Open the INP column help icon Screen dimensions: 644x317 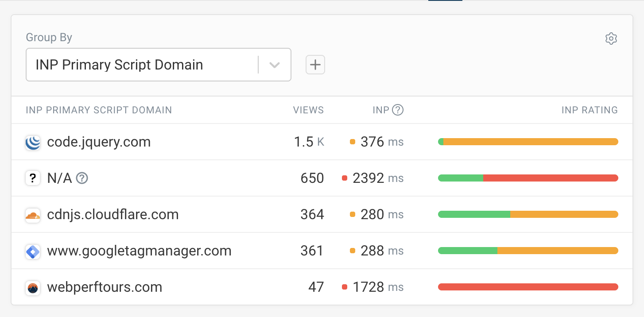click(398, 110)
